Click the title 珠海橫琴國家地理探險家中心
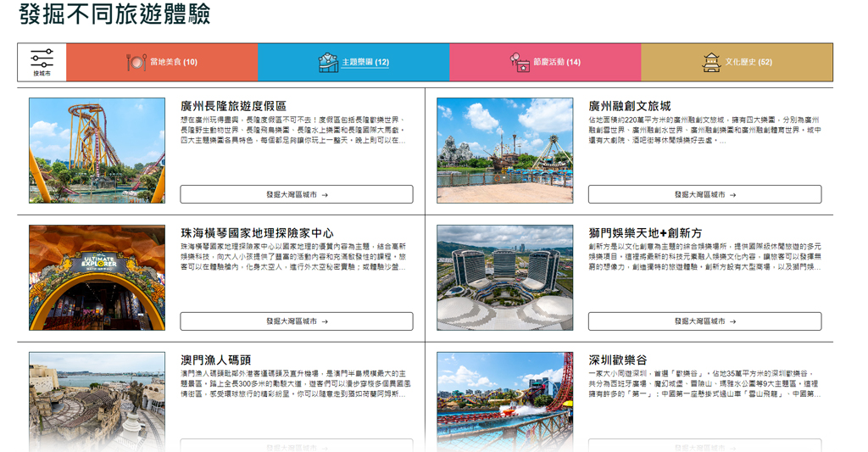This screenshot has height=452, width=868. point(257,232)
